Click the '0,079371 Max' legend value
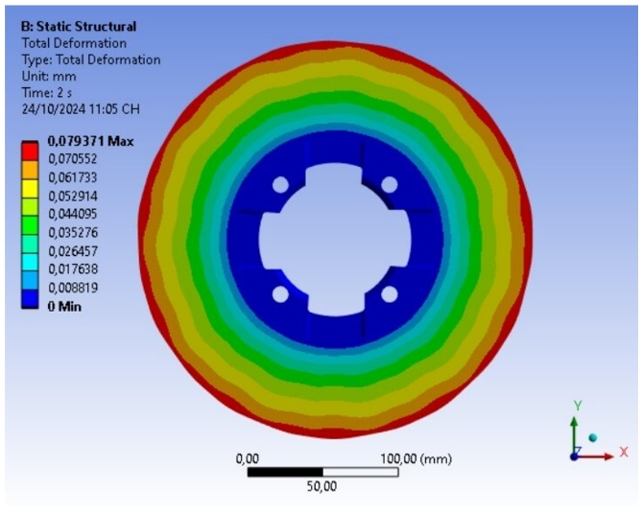 tap(91, 141)
